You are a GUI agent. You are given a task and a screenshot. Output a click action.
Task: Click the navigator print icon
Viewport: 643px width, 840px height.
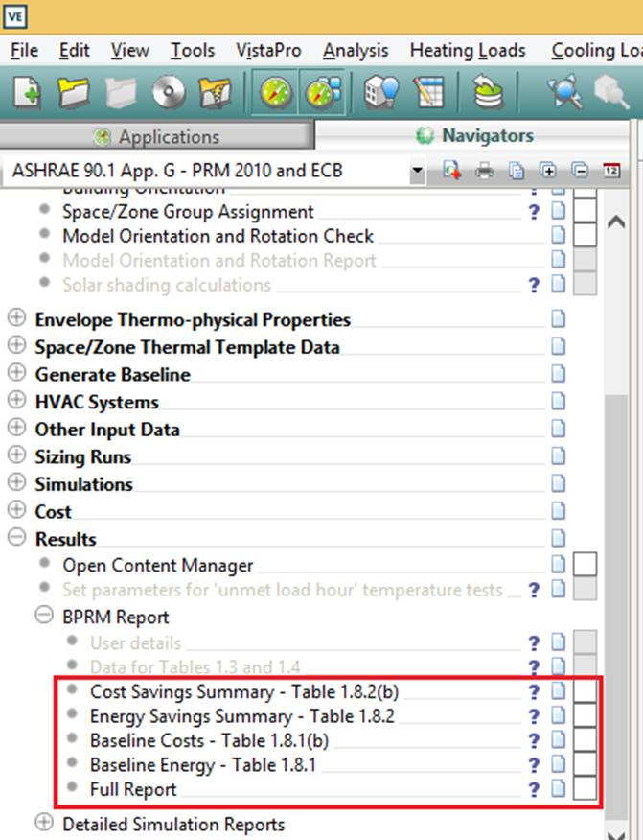(485, 172)
